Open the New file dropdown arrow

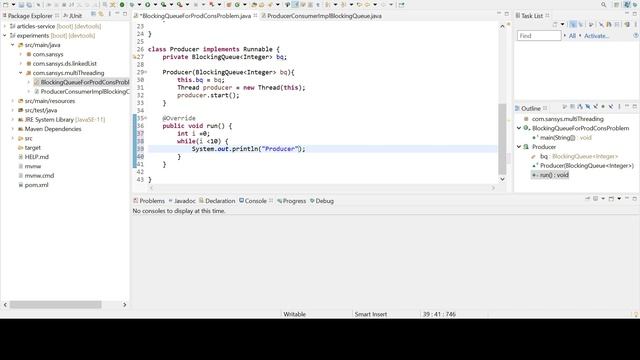click(13, 4)
